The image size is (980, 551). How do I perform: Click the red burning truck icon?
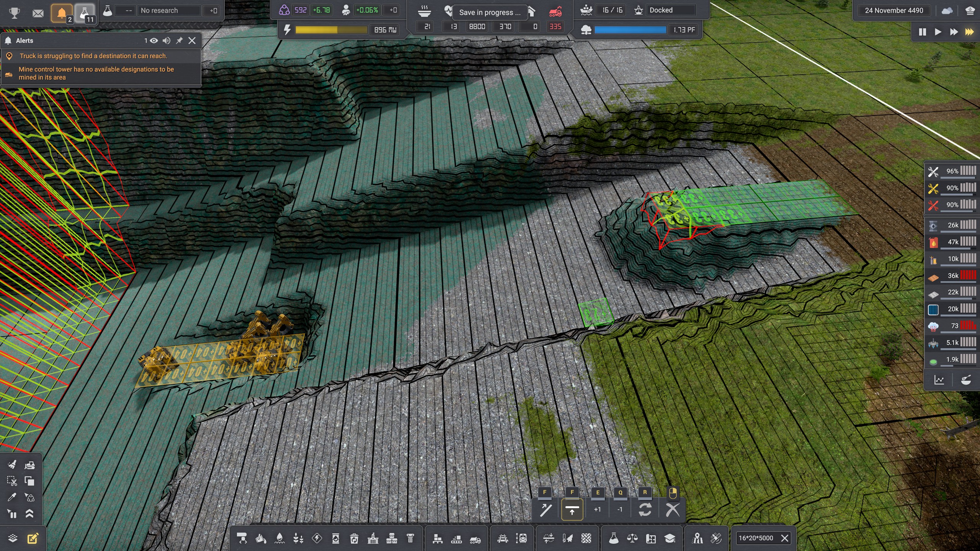[x=555, y=11]
